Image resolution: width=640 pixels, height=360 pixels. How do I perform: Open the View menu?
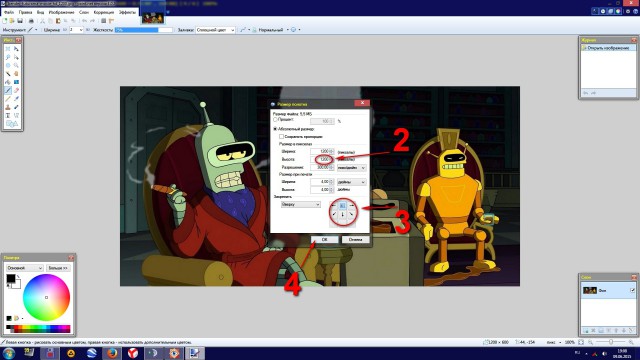[x=40, y=12]
